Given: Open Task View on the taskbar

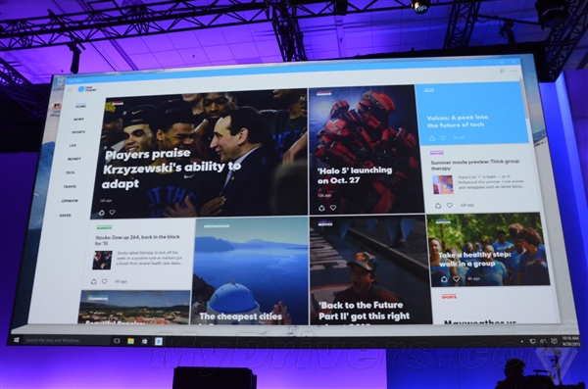Looking at the screenshot, I should pyautogui.click(x=117, y=341).
